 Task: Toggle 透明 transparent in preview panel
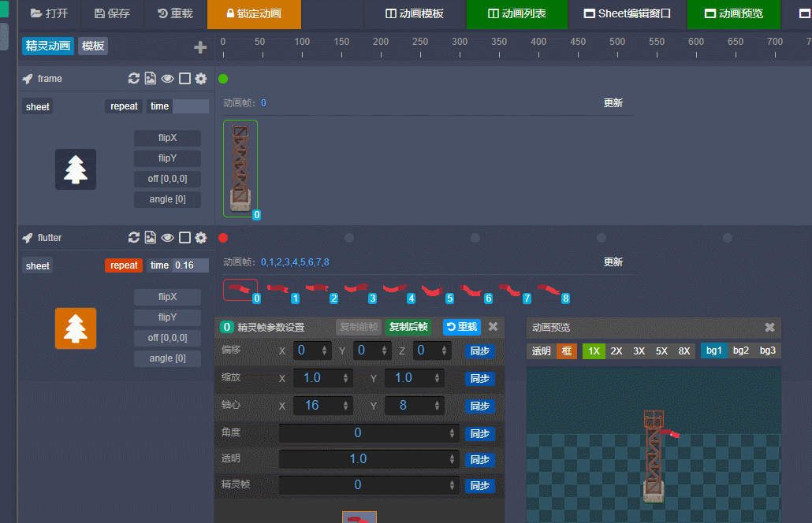(541, 351)
